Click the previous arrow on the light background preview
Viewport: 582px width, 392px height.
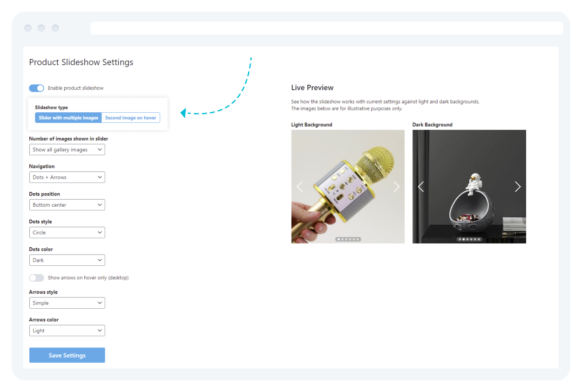tap(299, 187)
